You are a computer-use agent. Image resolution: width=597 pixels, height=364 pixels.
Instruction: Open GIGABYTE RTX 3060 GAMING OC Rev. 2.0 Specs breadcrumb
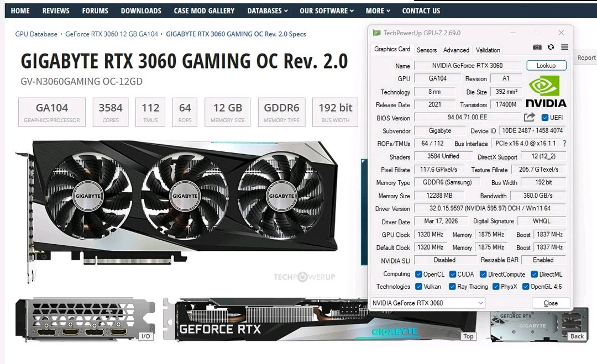236,34
